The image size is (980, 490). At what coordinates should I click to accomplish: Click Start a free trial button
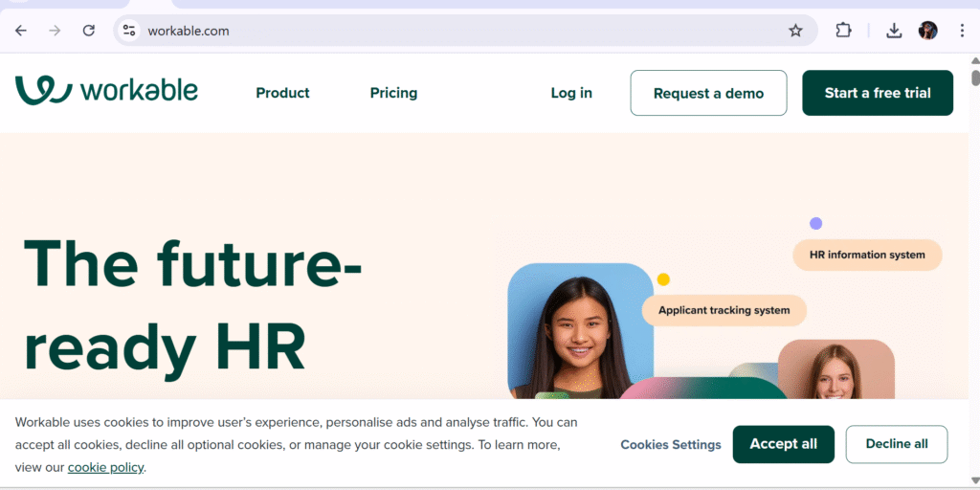point(878,93)
